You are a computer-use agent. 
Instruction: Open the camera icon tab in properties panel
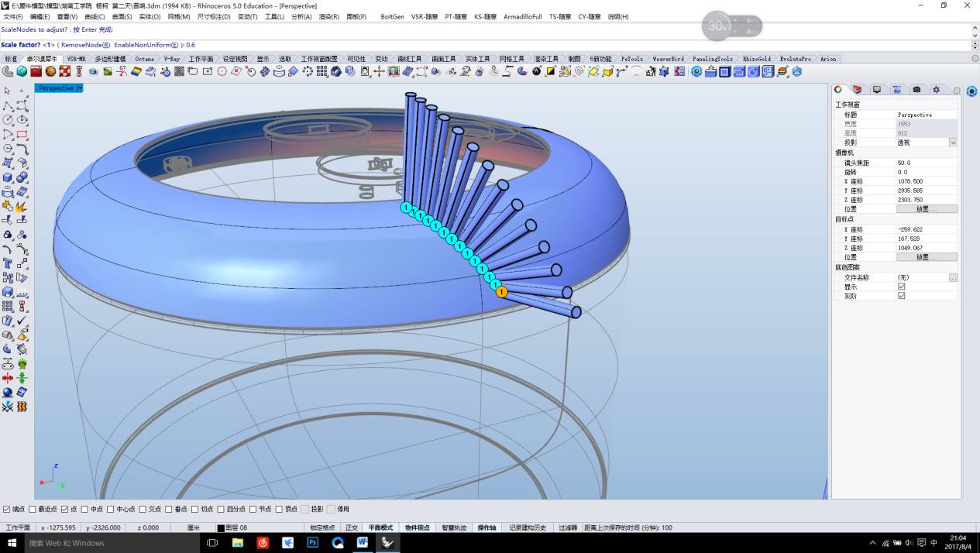(x=916, y=90)
